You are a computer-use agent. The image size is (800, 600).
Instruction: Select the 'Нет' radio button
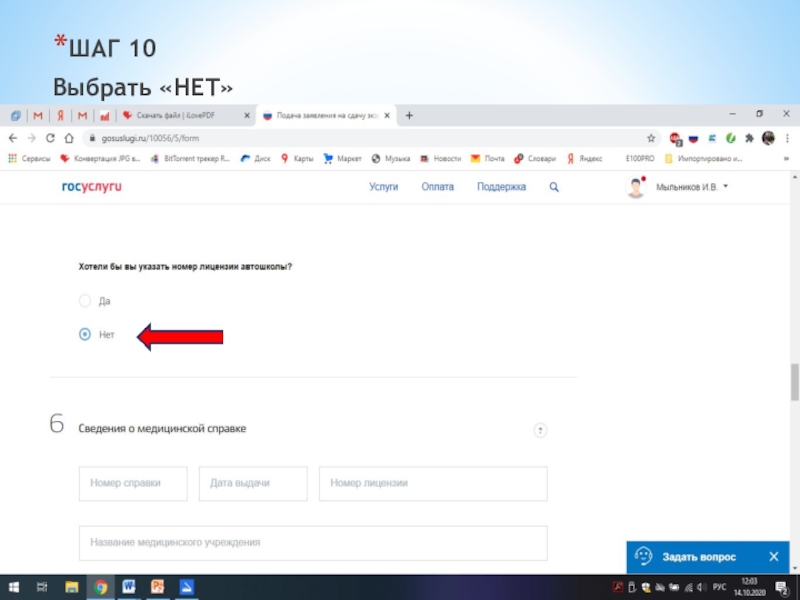[x=85, y=335]
